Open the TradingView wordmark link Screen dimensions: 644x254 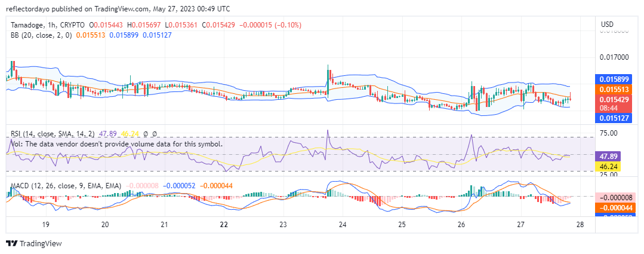pyautogui.click(x=41, y=243)
